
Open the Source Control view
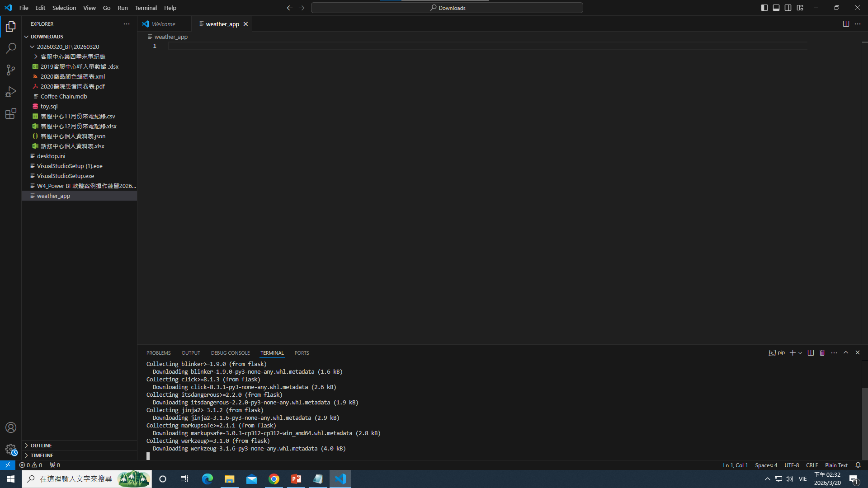click(11, 70)
